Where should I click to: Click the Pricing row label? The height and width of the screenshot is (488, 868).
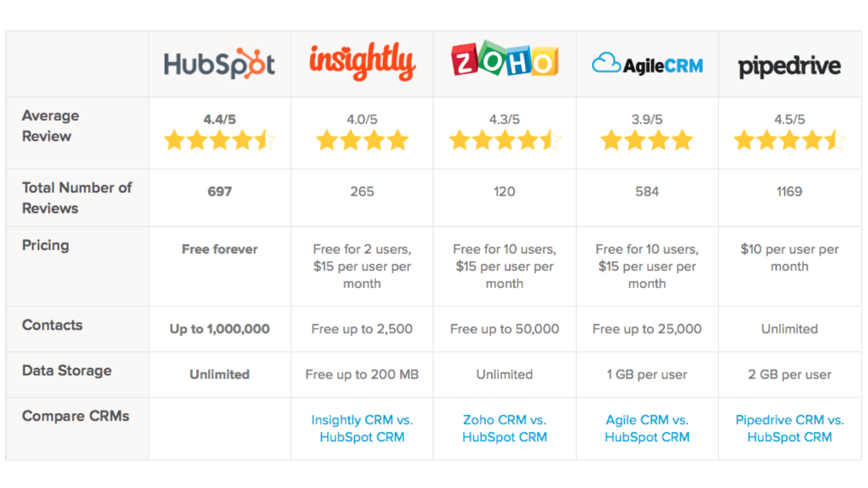click(x=45, y=245)
